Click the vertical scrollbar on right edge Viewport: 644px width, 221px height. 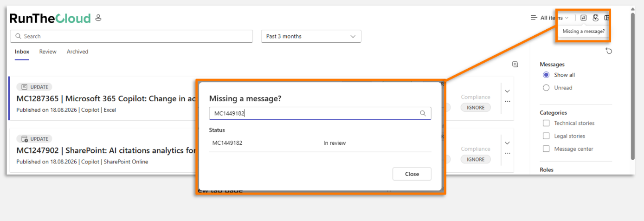coord(632,86)
